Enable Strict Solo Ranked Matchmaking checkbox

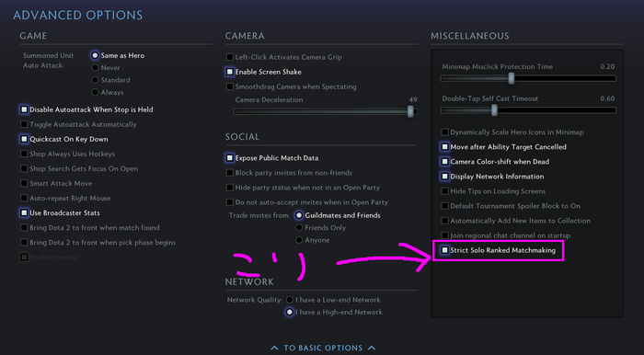(444, 250)
